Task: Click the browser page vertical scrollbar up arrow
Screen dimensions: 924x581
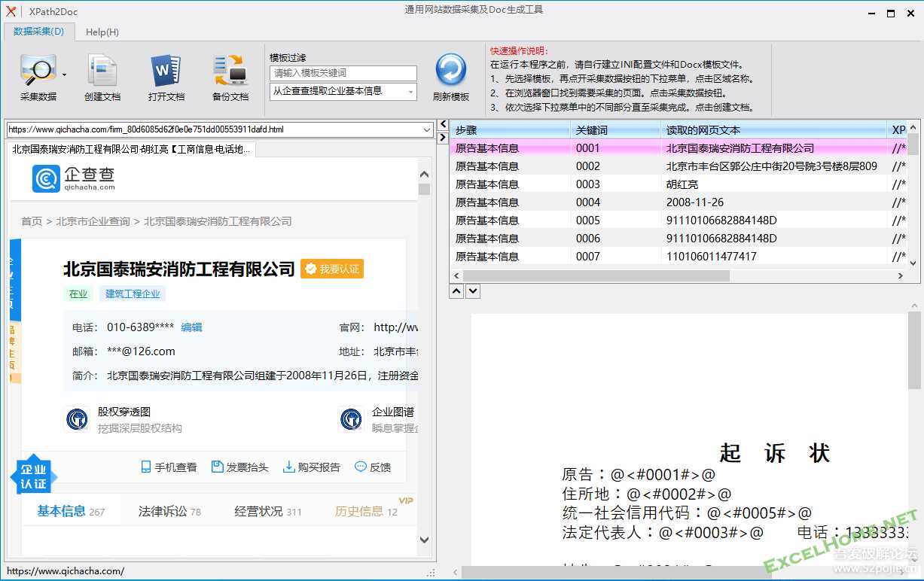Action: pyautogui.click(x=424, y=175)
